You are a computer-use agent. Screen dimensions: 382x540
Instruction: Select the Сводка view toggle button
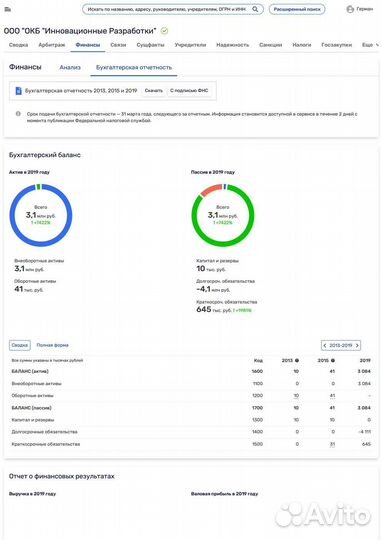[x=20, y=345]
